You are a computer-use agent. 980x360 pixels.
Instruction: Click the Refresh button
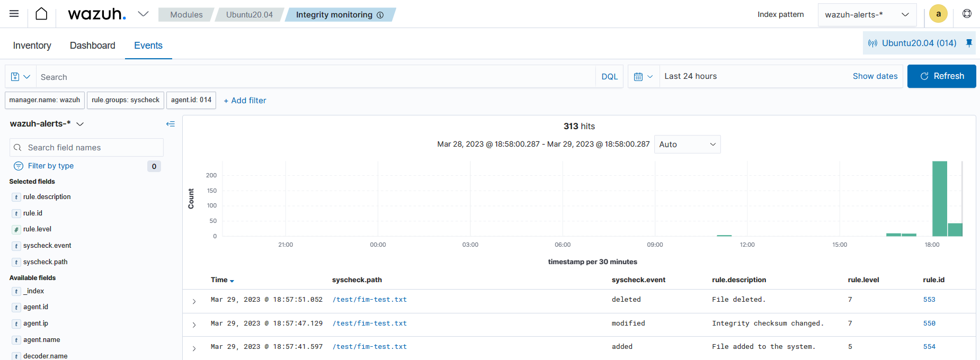point(941,76)
